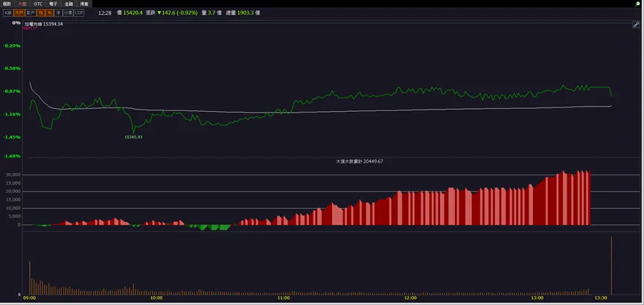Toggle the 淨 button in toolbar
Image resolution: width=644 pixels, height=305 pixels.
pyautogui.click(x=59, y=13)
